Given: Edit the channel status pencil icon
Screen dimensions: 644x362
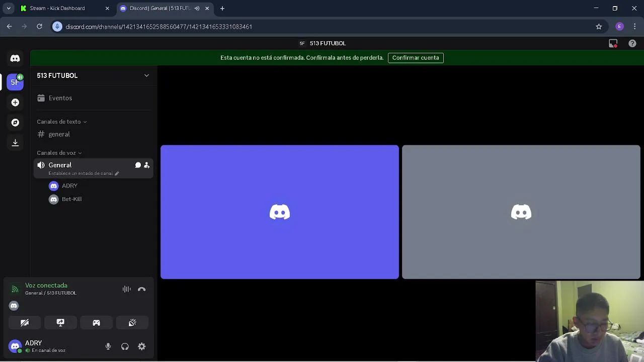Looking at the screenshot, I should pyautogui.click(x=117, y=173).
